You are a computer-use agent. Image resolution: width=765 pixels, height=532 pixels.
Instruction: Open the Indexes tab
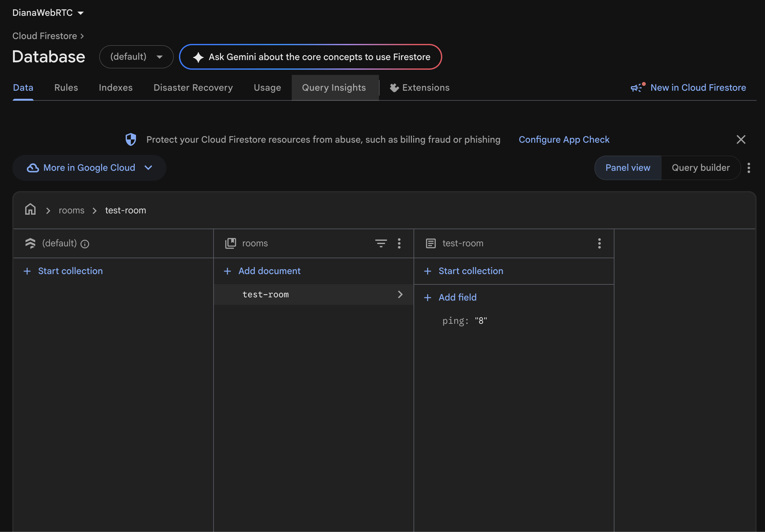[x=116, y=87]
